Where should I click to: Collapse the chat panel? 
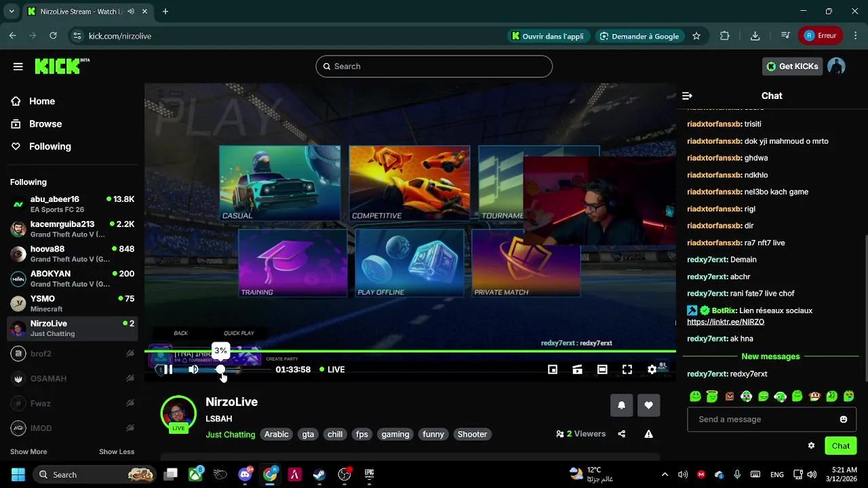[x=687, y=96]
